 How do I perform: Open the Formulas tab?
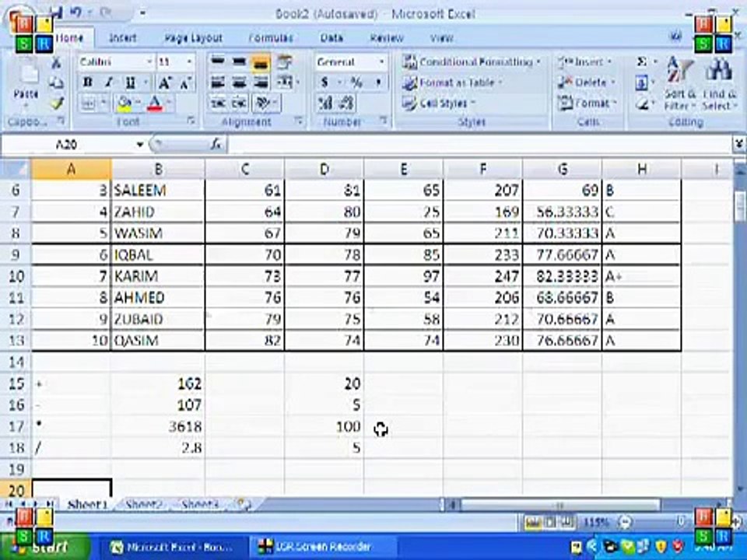(271, 37)
